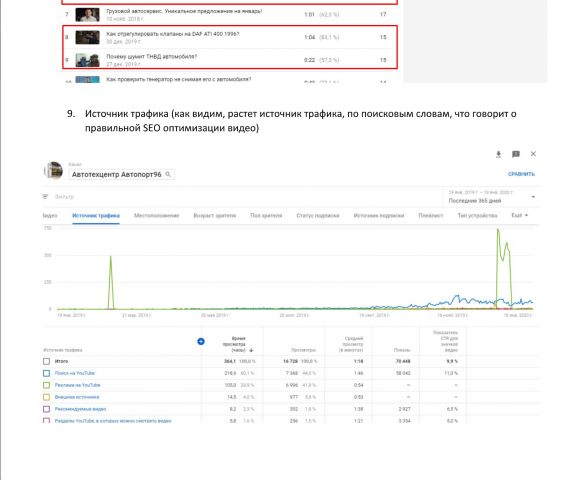579x480 pixels.
Task: Add a metric with blue plus icon
Action: [x=201, y=342]
